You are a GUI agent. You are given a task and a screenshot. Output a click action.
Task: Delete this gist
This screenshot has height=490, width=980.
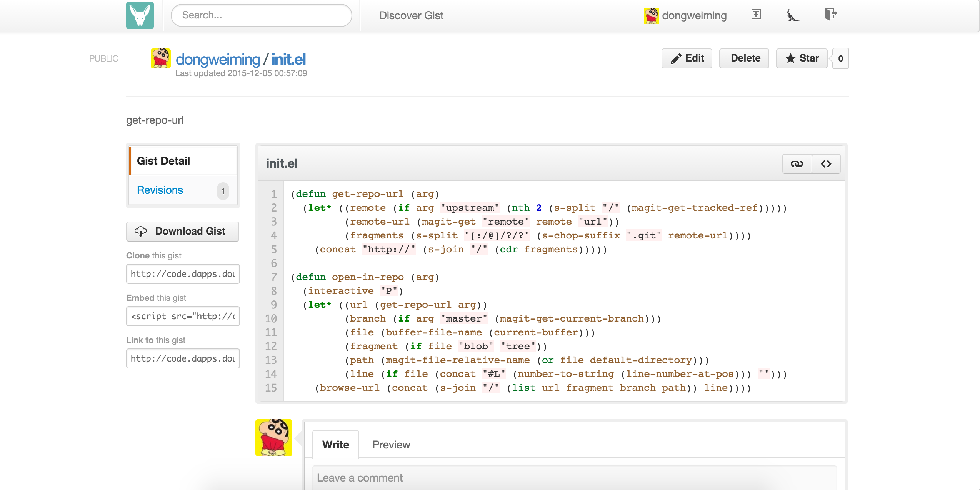744,58
